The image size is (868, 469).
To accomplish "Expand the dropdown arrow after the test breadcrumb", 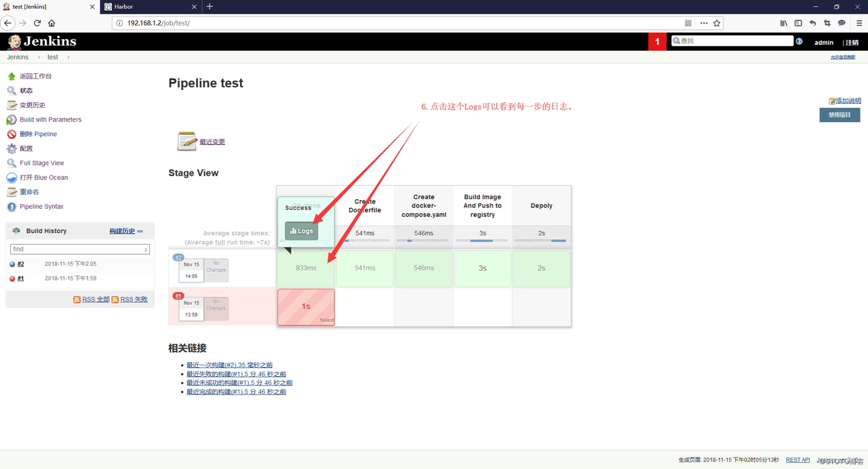I will click(68, 58).
